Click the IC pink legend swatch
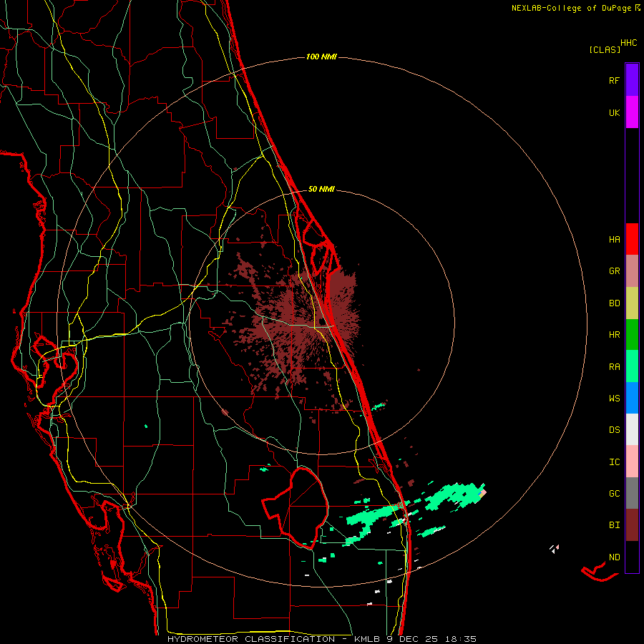 [632, 462]
